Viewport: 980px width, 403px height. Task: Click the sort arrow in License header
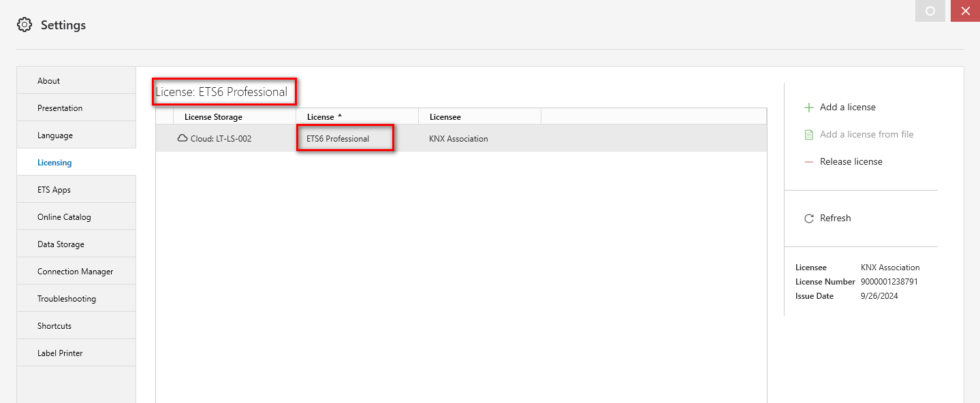[x=340, y=116]
